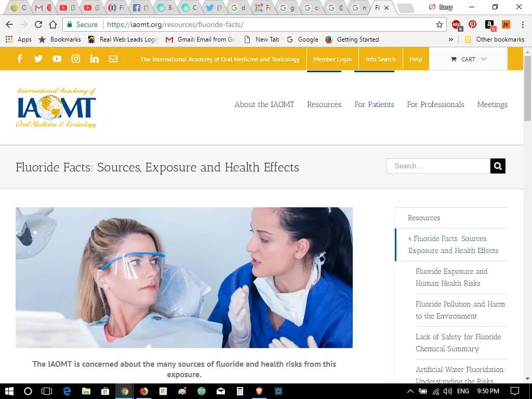Open Firefox from taskbar
Screen dimensions: 532x399
144,391
